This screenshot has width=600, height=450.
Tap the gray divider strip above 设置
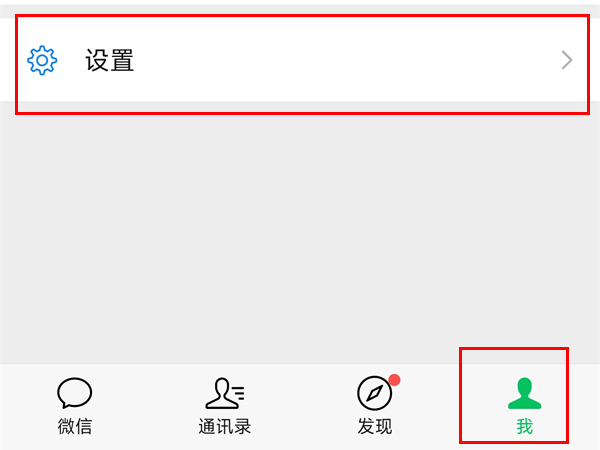[x=300, y=11]
